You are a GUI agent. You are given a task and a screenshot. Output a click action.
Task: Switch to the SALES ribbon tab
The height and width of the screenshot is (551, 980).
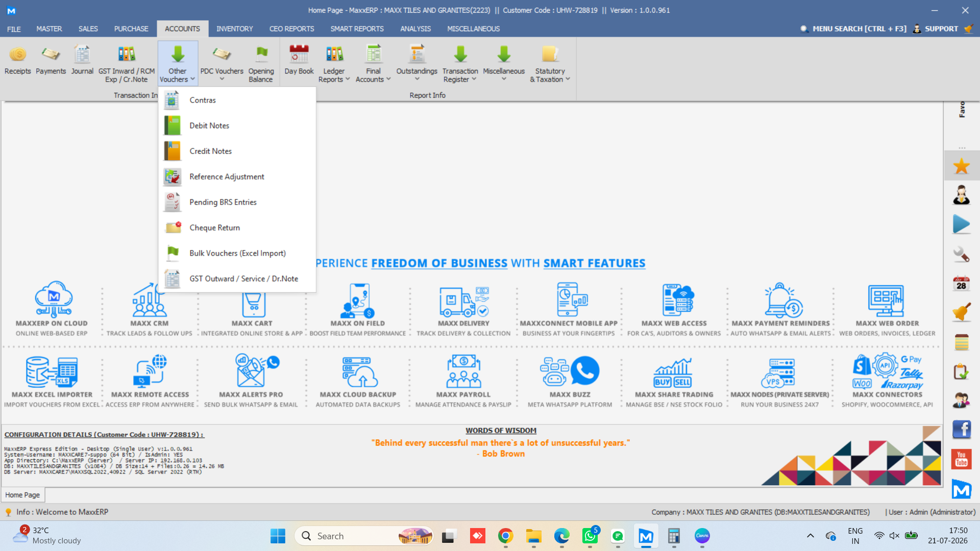click(88, 29)
